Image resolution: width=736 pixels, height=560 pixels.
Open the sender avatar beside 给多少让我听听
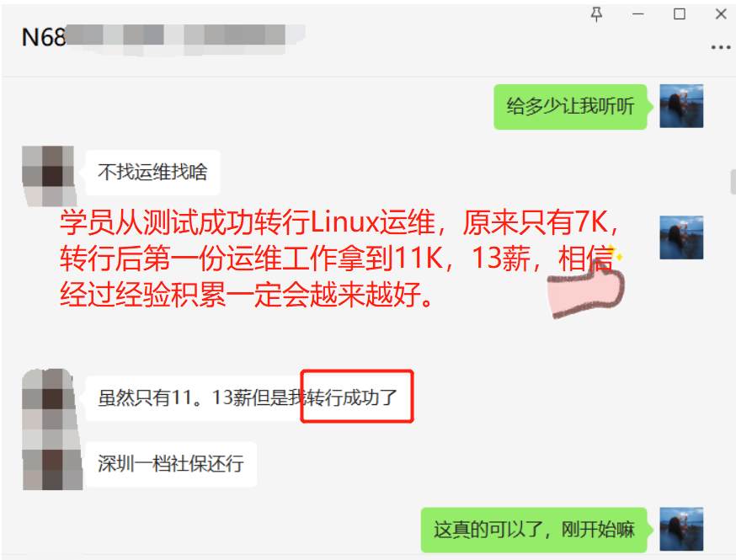coord(681,106)
